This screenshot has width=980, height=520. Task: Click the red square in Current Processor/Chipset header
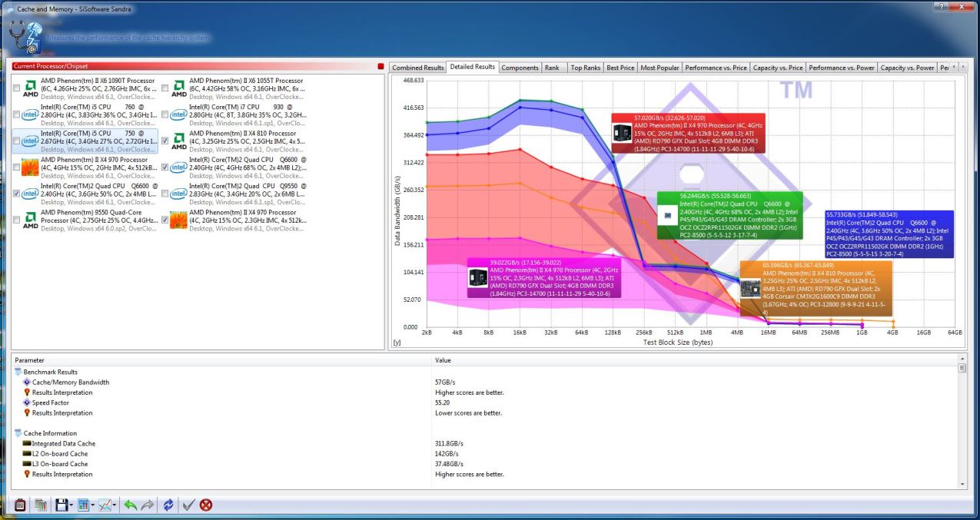pos(380,66)
